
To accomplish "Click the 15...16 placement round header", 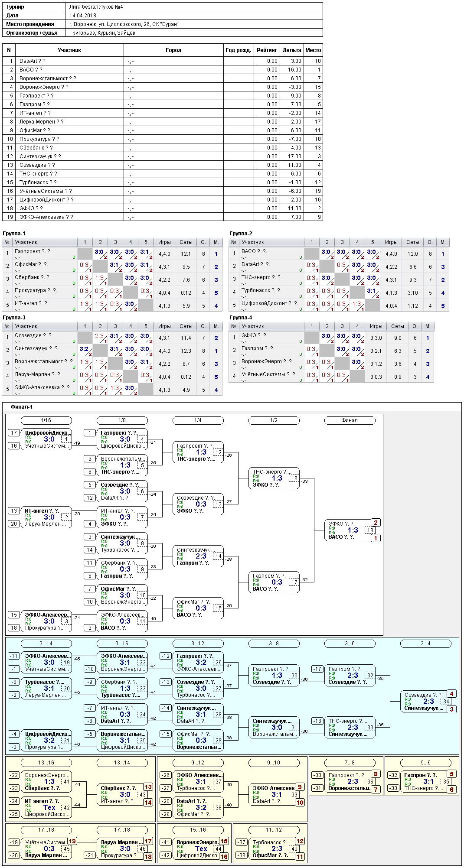I will coord(198,830).
